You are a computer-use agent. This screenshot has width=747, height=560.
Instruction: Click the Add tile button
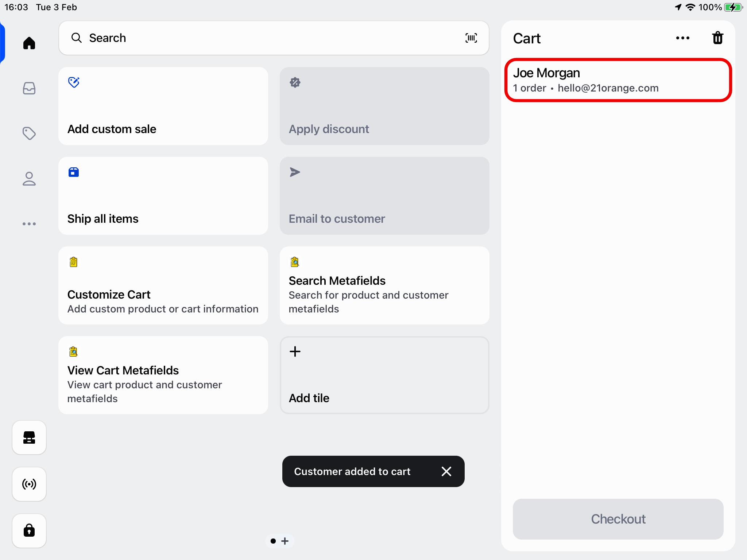coord(384,375)
